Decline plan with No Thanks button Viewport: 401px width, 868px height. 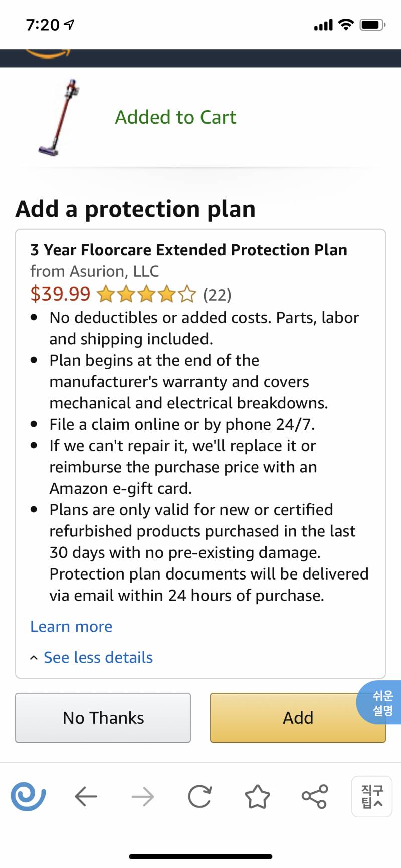(x=103, y=718)
